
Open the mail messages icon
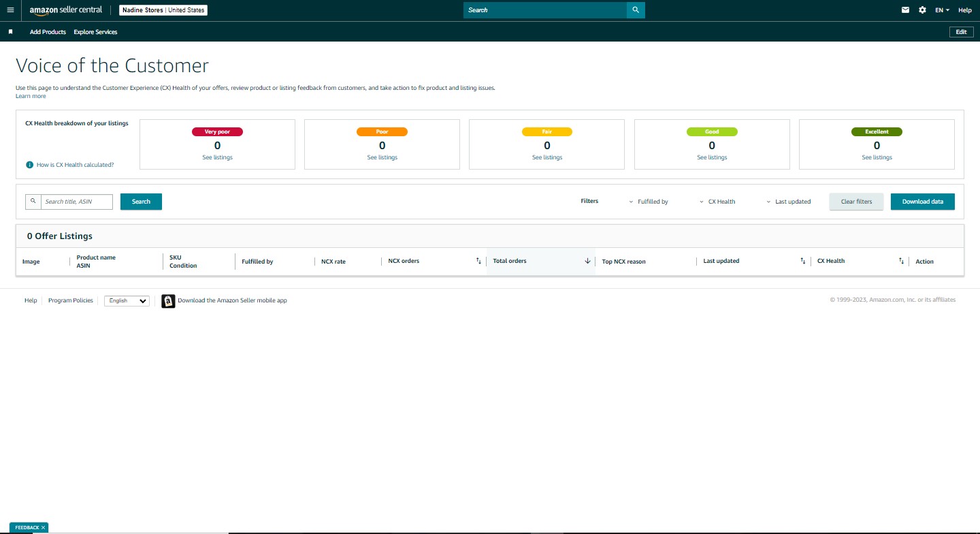(905, 10)
